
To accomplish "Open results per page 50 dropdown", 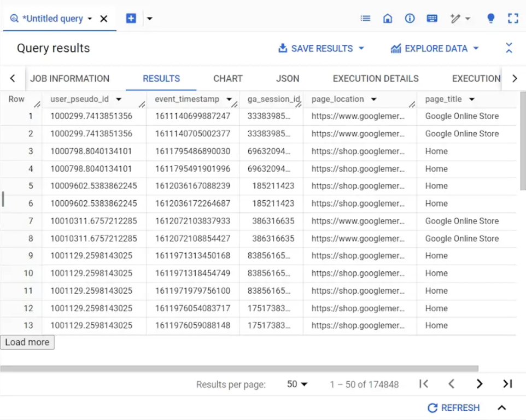I will pos(297,384).
